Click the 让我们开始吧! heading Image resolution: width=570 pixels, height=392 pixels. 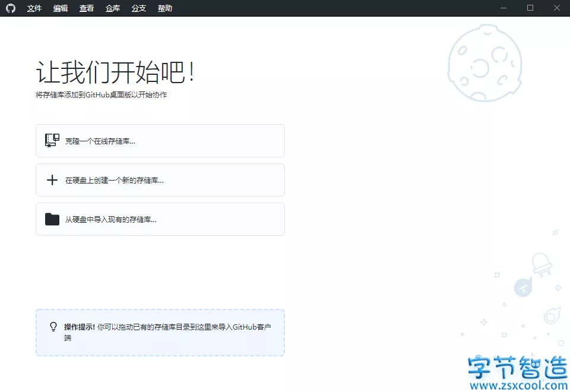pyautogui.click(x=116, y=72)
